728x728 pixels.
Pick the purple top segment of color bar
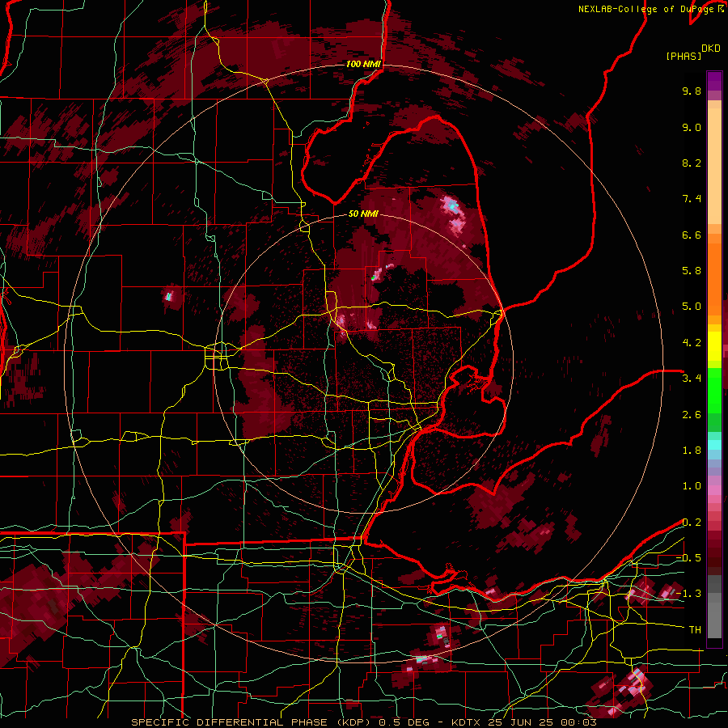tap(714, 81)
